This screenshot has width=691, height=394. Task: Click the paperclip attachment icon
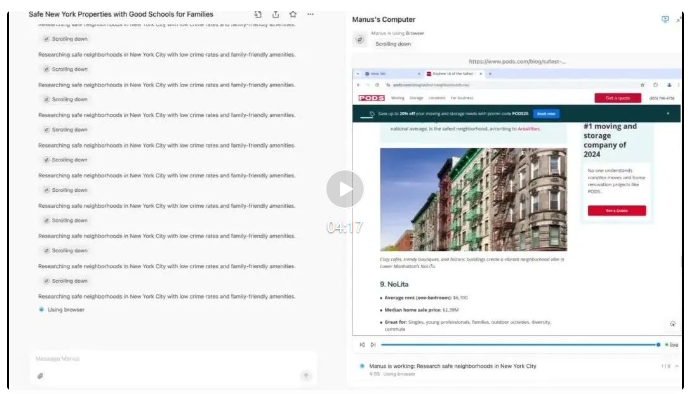(x=40, y=376)
